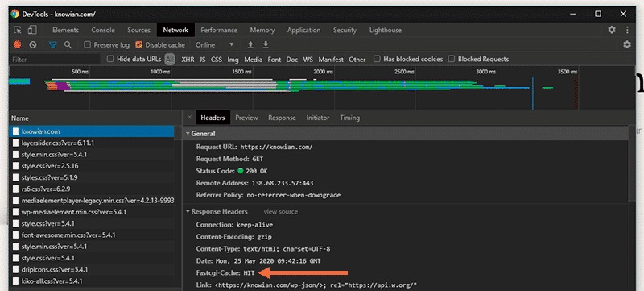Filter requests by Manifest
Image resolution: width=644 pixels, height=291 pixels.
coord(331,60)
